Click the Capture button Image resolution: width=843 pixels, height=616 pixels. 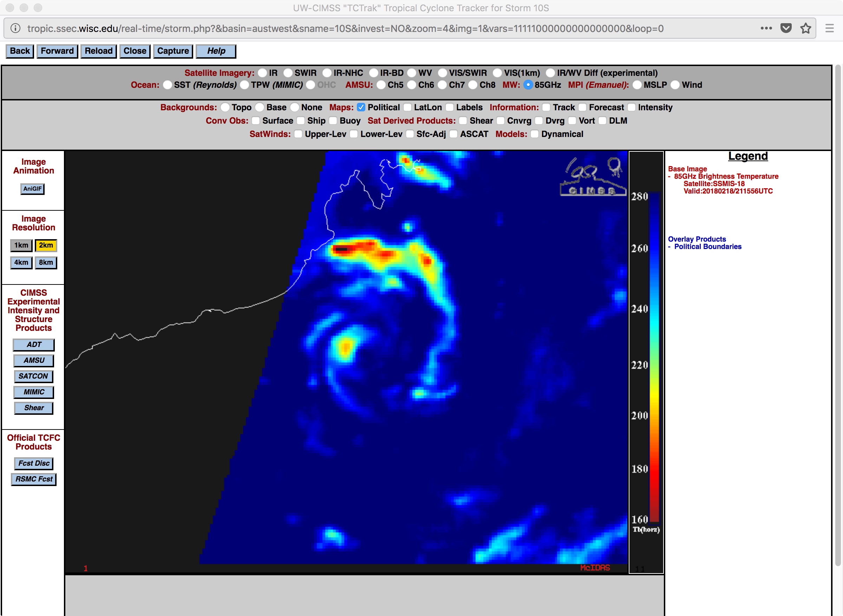tap(173, 51)
